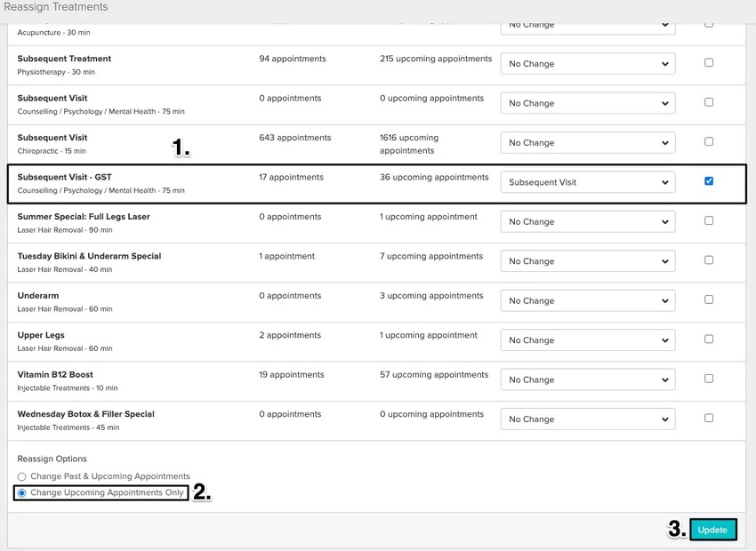Click the '215 upcoming appointments' text
This screenshot has width=756, height=551.
[436, 59]
